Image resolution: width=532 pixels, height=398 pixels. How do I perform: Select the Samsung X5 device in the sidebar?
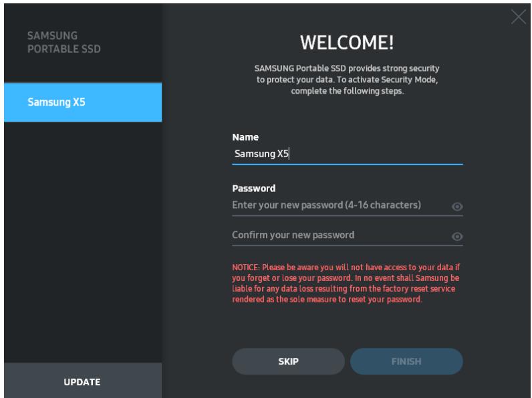click(83, 102)
